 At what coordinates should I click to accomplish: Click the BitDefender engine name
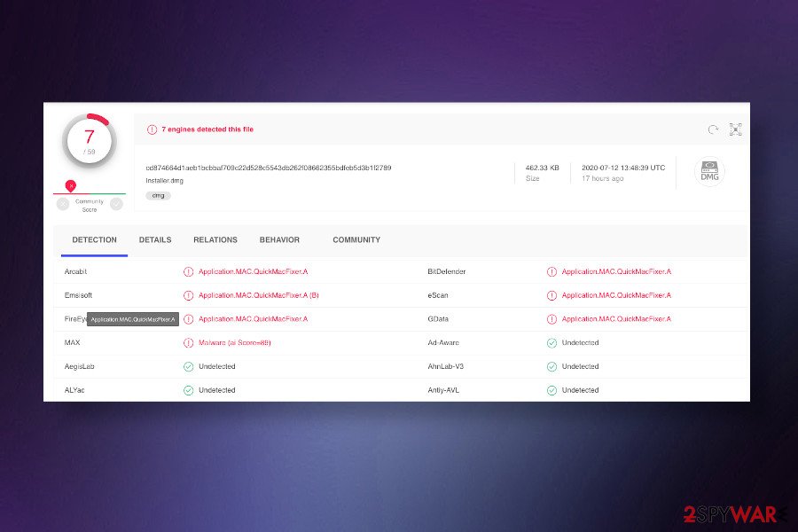coord(446,272)
